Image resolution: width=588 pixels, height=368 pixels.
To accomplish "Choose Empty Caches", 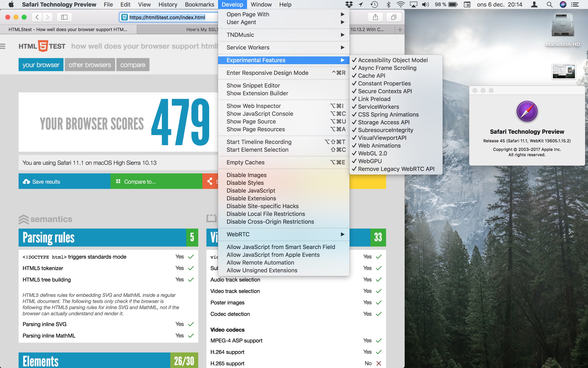I will [x=284, y=162].
